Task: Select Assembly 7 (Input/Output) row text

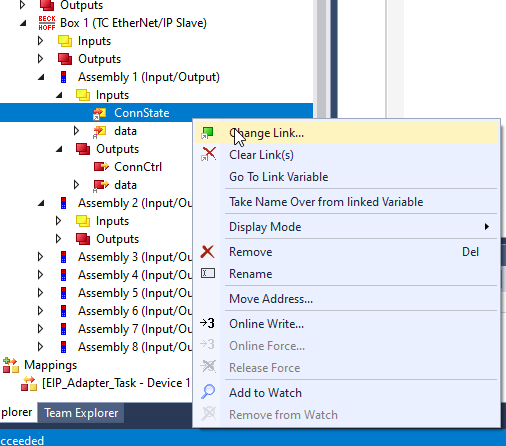Action: [135, 329]
